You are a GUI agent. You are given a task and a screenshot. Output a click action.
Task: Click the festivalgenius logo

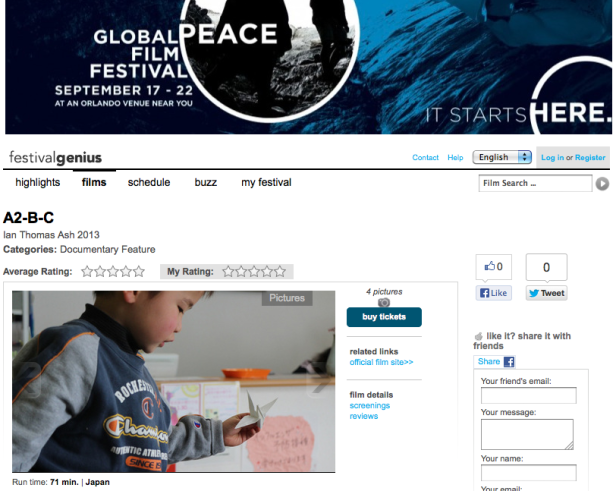coord(55,158)
